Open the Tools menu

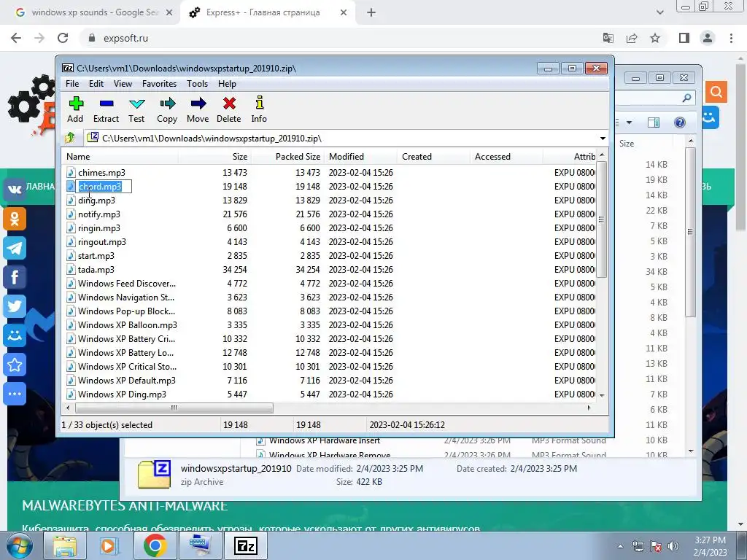point(197,84)
